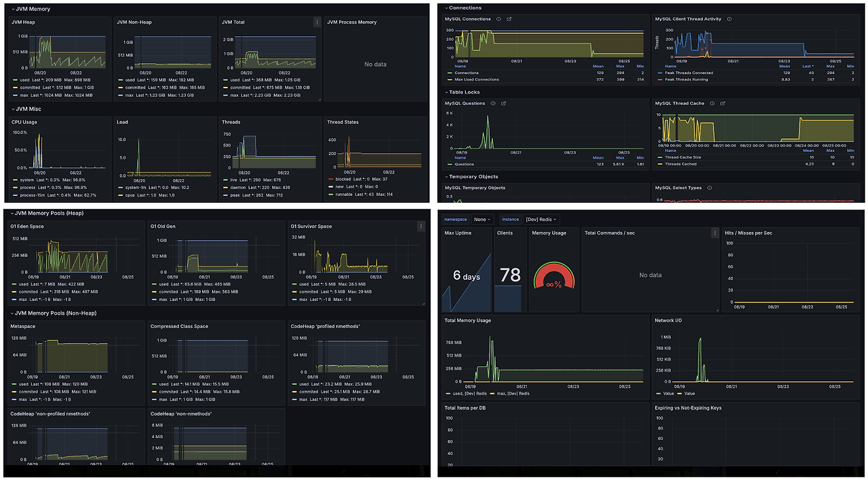The height and width of the screenshot is (480, 868).
Task: Collapse the JVM Memory row
Action: 31,9
